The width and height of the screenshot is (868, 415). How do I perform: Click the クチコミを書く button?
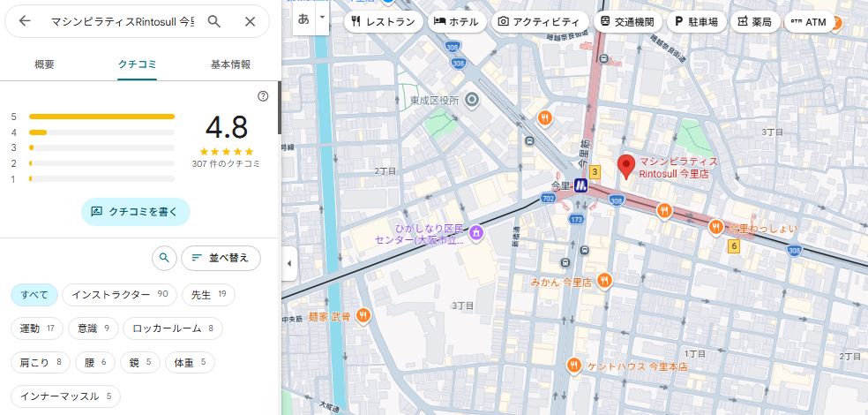tap(136, 212)
